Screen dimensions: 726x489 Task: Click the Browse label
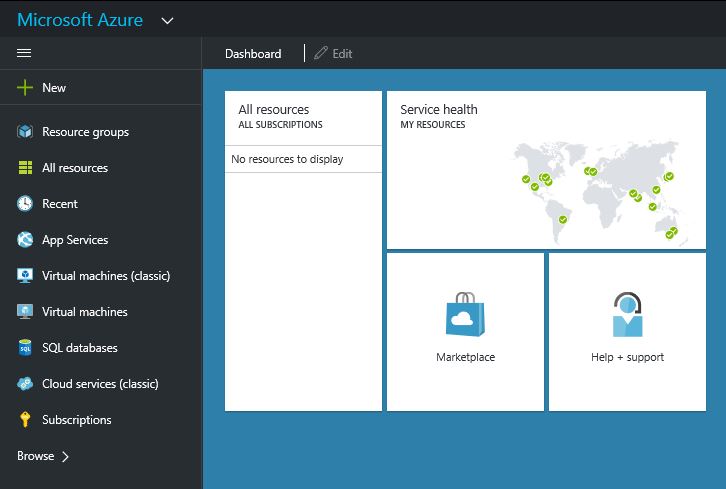tap(36, 456)
